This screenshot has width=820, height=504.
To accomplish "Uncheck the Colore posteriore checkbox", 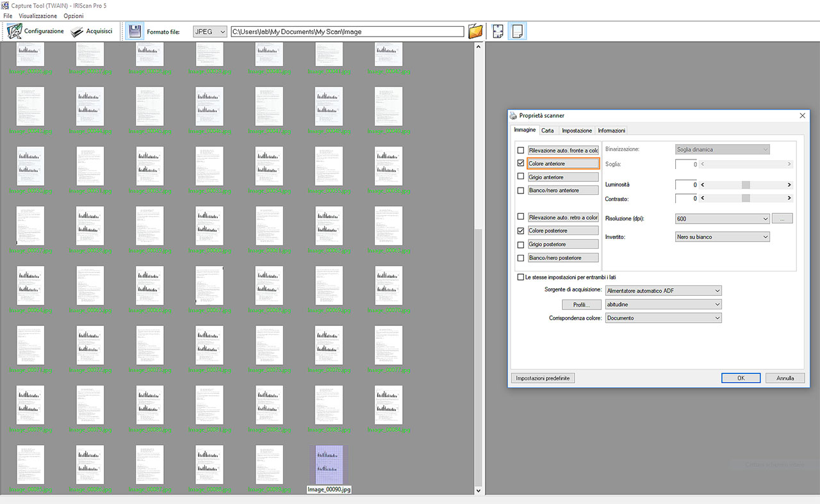I will [521, 231].
